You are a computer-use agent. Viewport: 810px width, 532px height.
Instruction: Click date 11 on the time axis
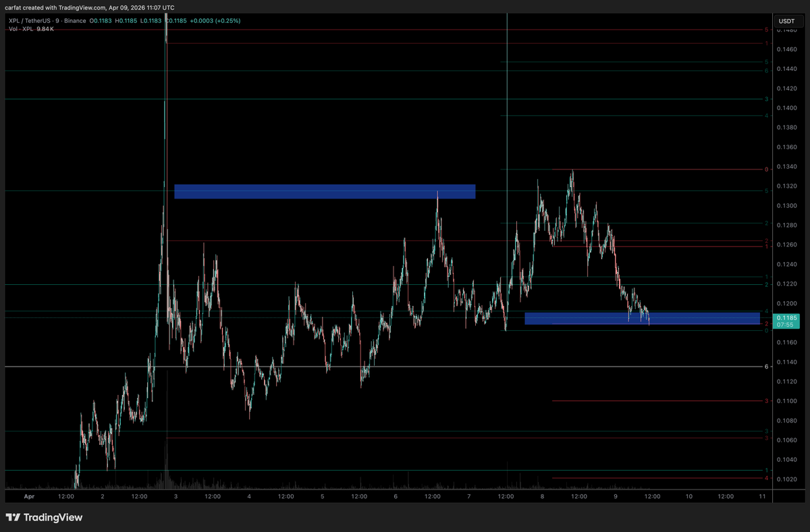click(761, 496)
